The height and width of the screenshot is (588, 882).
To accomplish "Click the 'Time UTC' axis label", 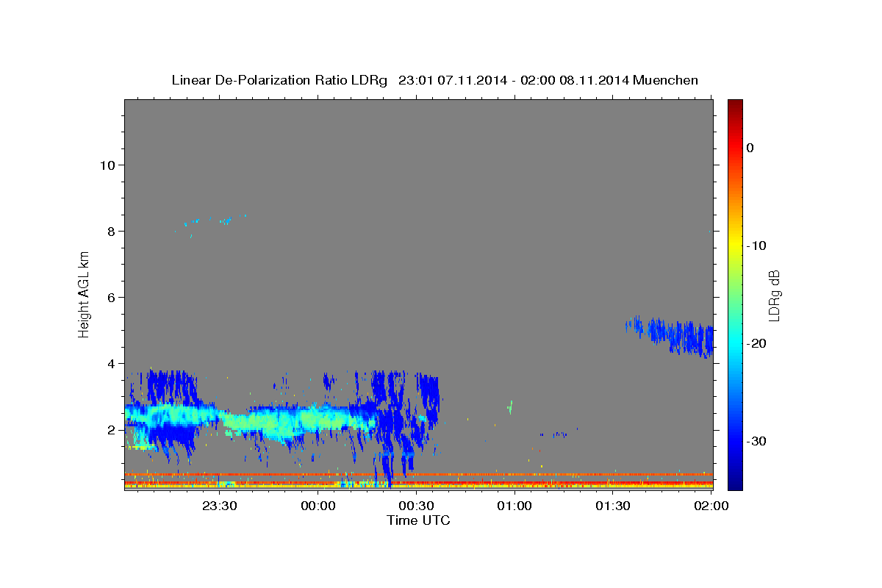I will point(418,520).
